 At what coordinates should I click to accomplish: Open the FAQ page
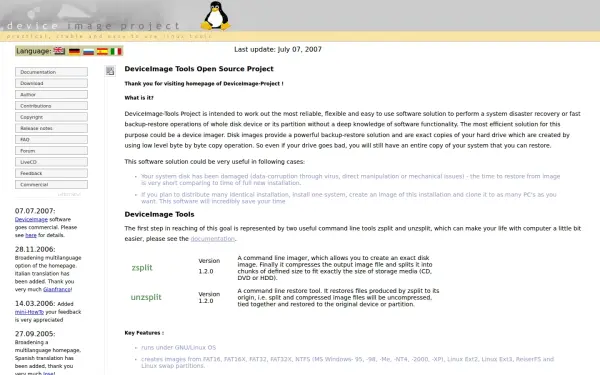(x=51, y=140)
